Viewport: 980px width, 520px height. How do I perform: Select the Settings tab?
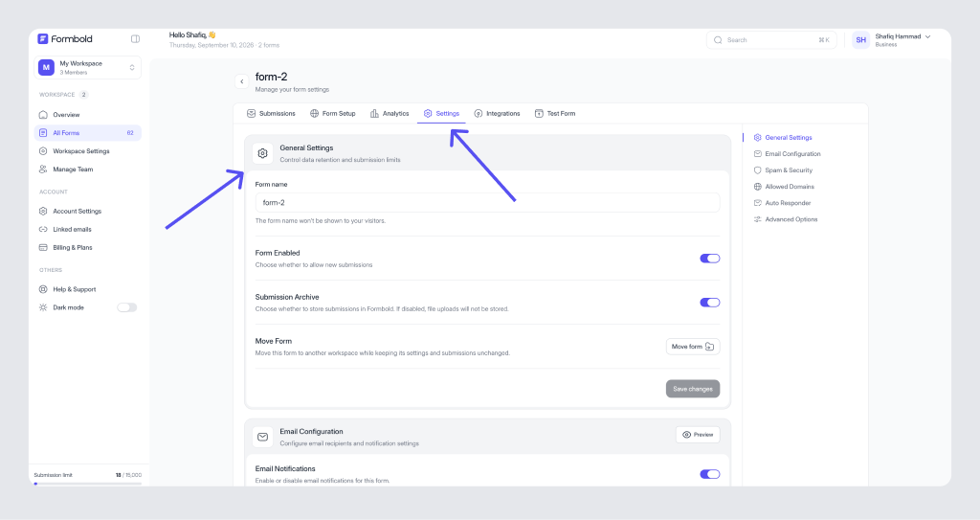click(x=441, y=113)
